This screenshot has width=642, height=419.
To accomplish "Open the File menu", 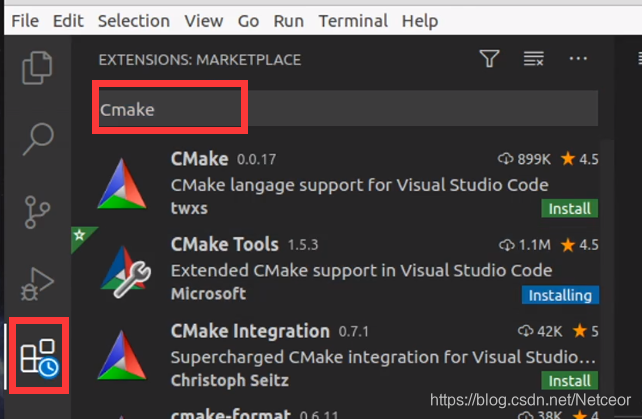I will [25, 20].
